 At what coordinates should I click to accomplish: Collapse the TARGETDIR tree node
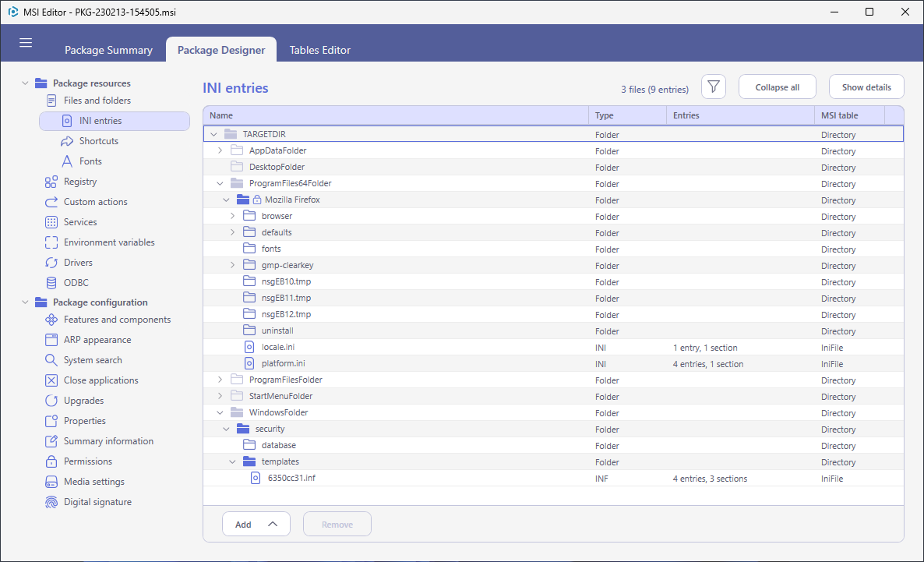[213, 134]
